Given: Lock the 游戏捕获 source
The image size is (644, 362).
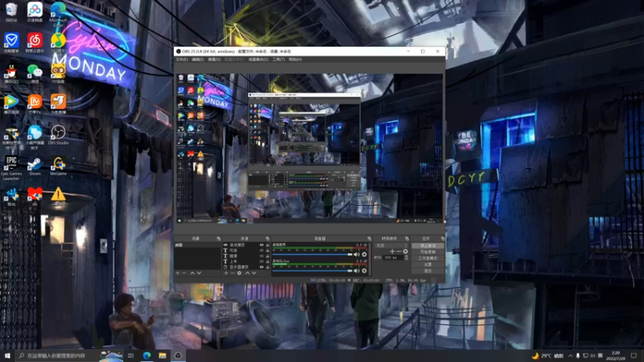Looking at the screenshot, I should point(267,245).
